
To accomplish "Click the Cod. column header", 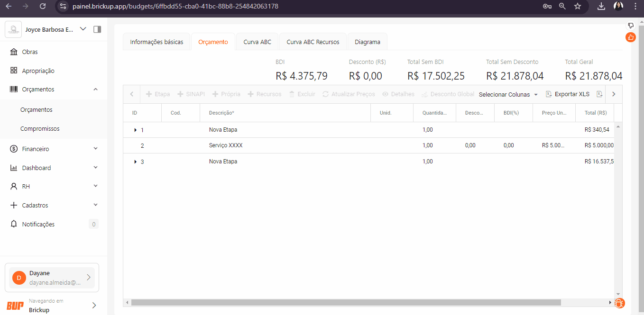I will [181, 113].
